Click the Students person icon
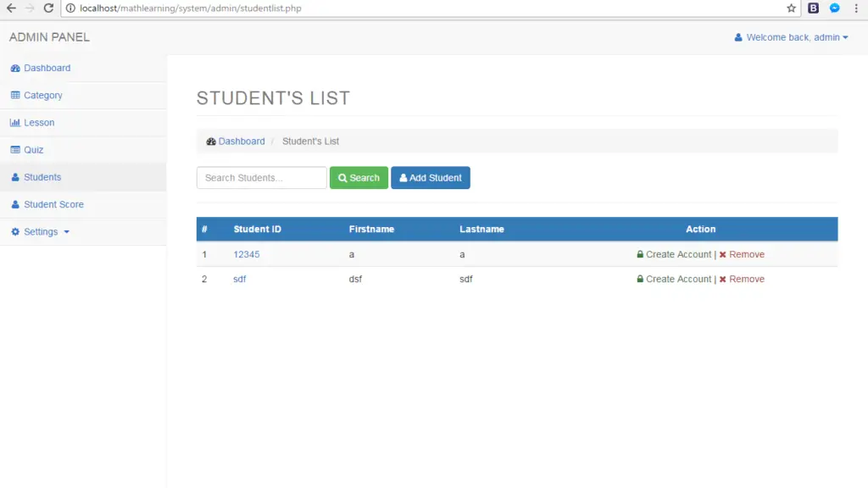Screen dimensions: 868x488 (14, 177)
